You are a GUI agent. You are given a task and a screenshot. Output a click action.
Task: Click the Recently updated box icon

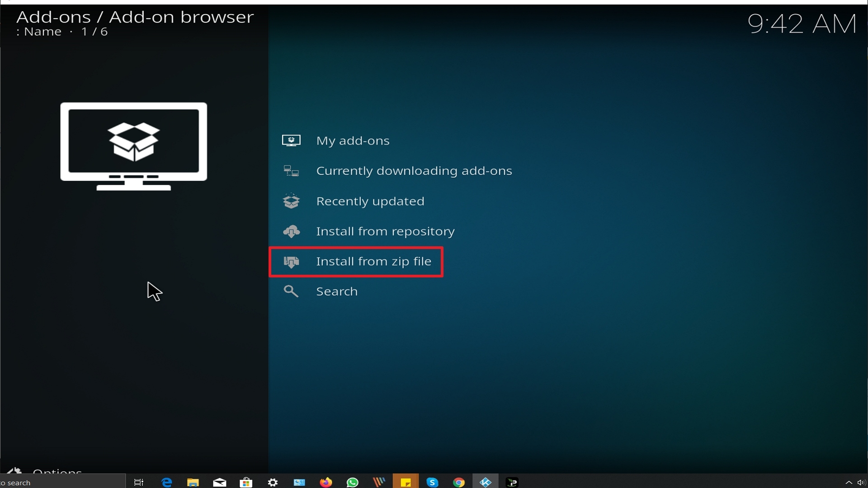pos(291,201)
